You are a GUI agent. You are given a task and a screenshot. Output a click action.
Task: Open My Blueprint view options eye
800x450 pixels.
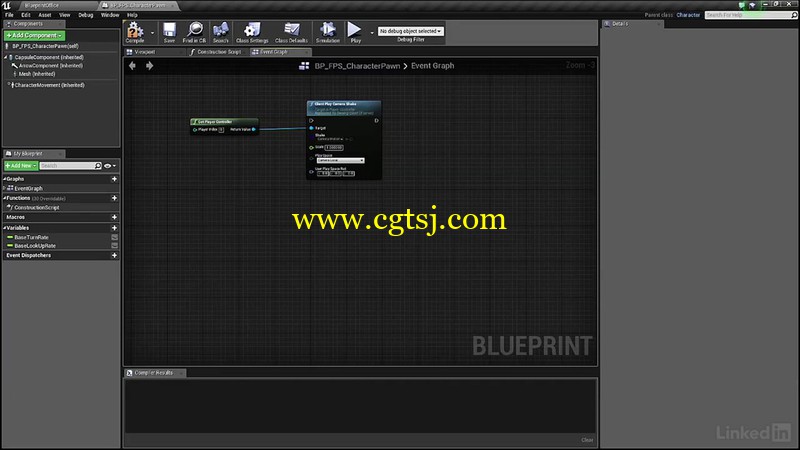click(110, 166)
